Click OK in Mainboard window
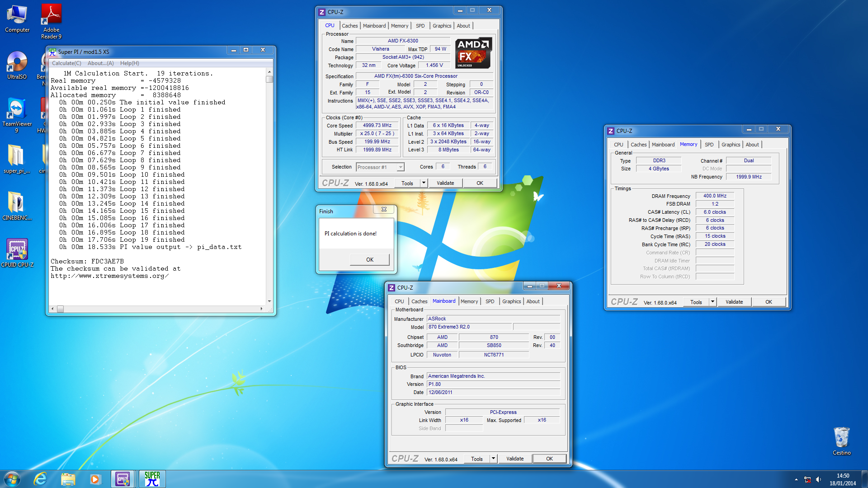The image size is (868, 488). coord(549,459)
